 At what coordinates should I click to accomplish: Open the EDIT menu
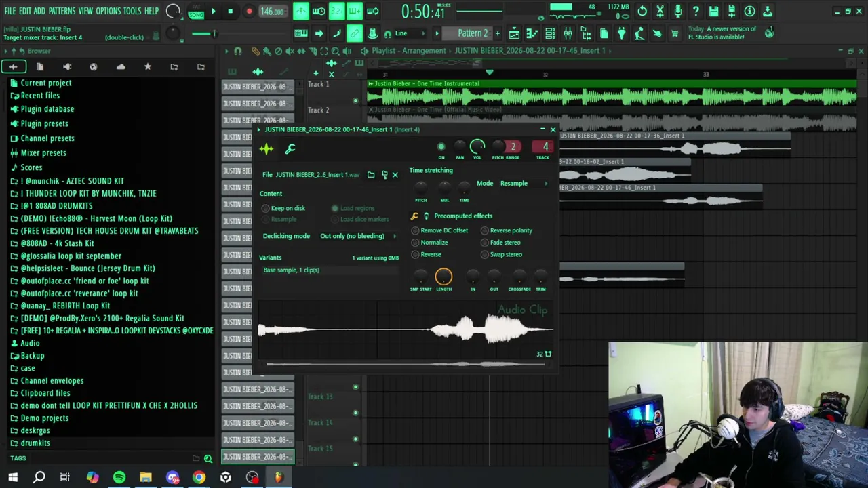click(x=25, y=11)
